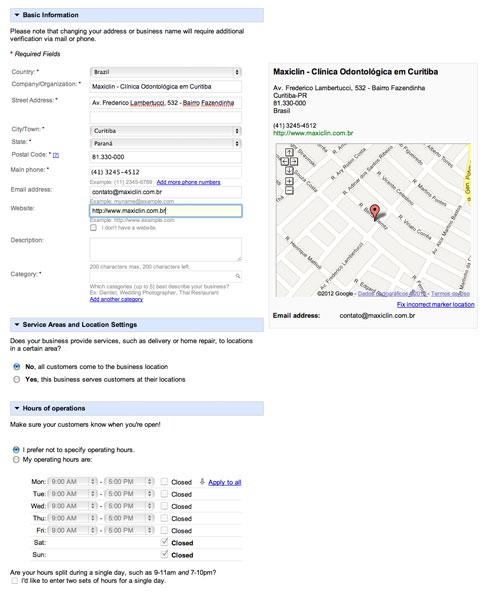
Task: Zoom in on the map with plus
Action: (289, 181)
